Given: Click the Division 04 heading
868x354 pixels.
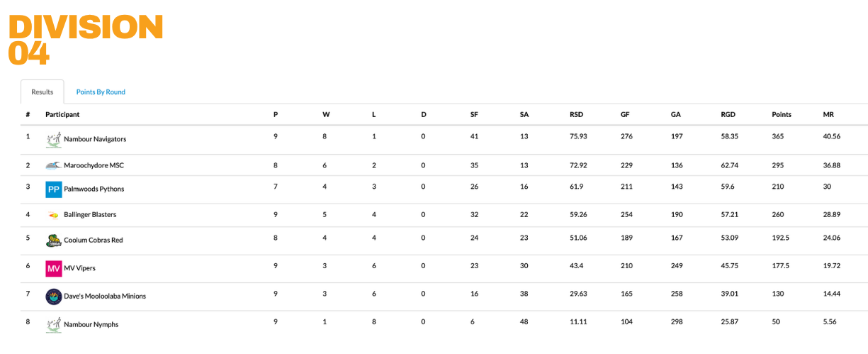Looking at the screenshot, I should 86,40.
